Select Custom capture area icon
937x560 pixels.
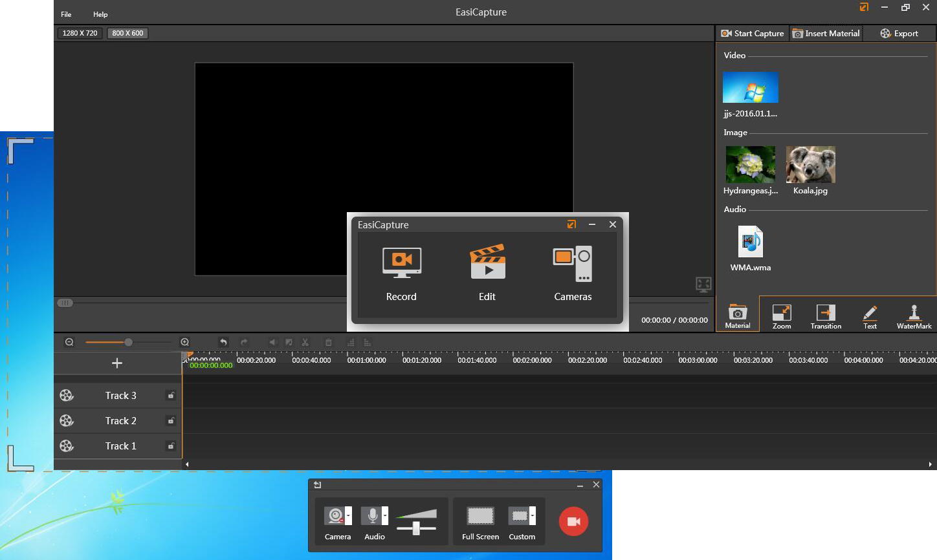point(519,515)
